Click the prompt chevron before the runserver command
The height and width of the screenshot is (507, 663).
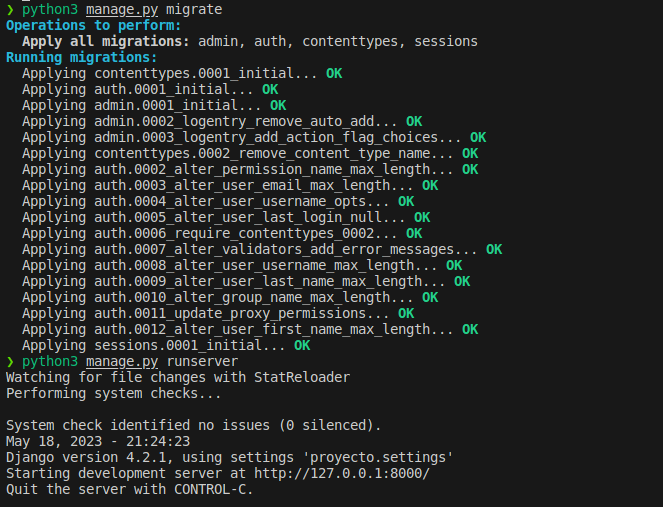point(10,361)
